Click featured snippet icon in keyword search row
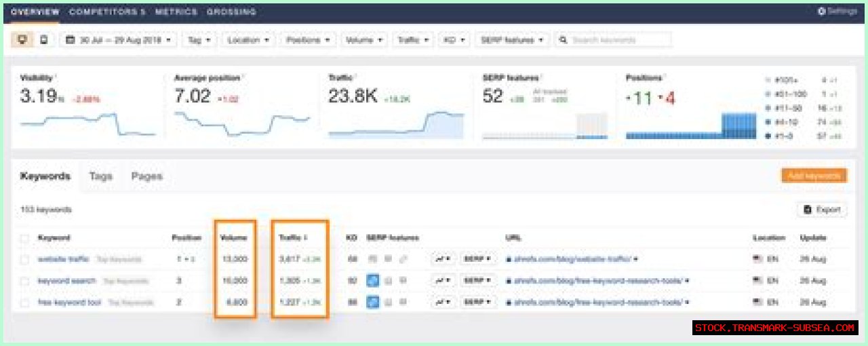Viewport: 868px width, 346px height. pyautogui.click(x=373, y=280)
